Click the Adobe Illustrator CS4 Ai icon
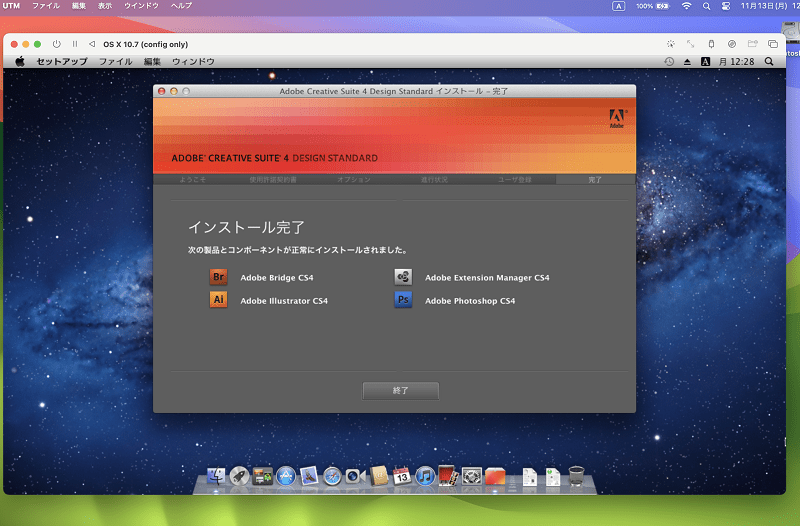 (x=218, y=300)
